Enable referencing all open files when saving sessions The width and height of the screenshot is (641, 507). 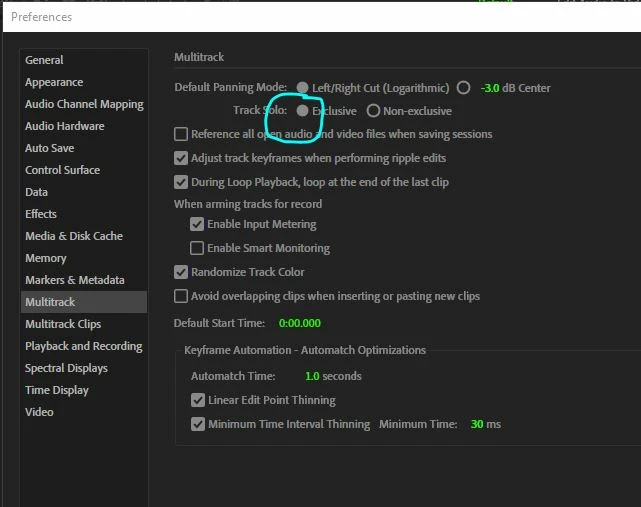click(x=181, y=134)
